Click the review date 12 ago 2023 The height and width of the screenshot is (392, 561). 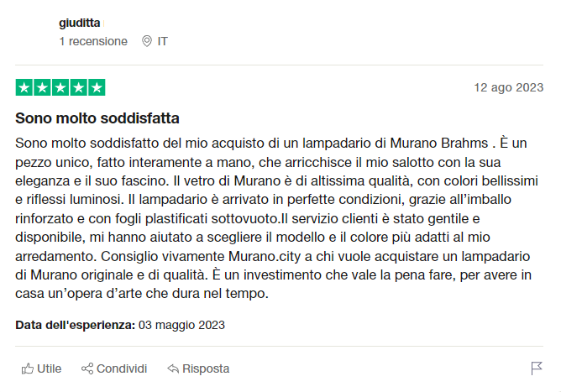[508, 87]
